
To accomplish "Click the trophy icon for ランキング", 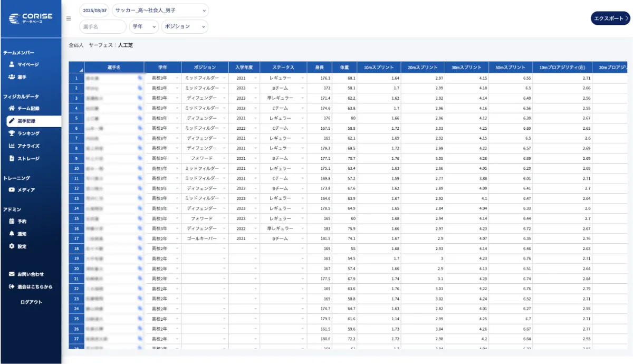I will coord(12,133).
